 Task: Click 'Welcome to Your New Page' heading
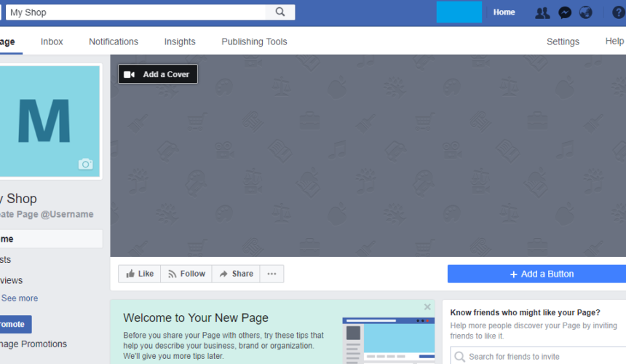click(x=196, y=318)
